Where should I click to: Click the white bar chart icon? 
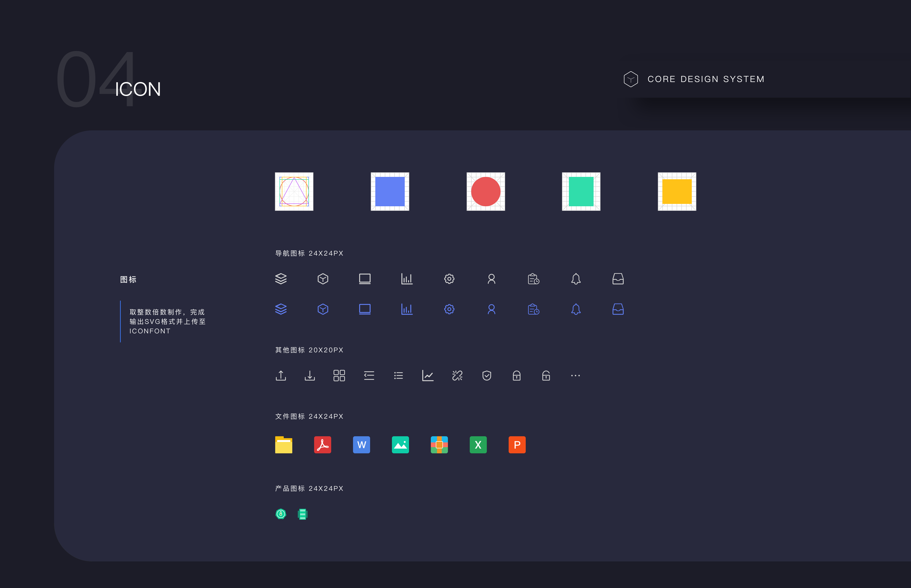[x=407, y=279]
